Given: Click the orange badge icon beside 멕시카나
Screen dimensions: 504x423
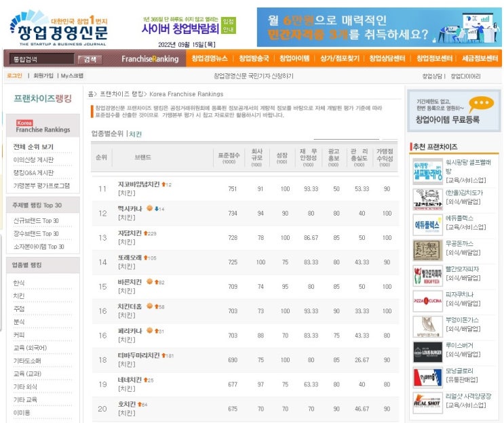Looking at the screenshot, I should point(149,208).
